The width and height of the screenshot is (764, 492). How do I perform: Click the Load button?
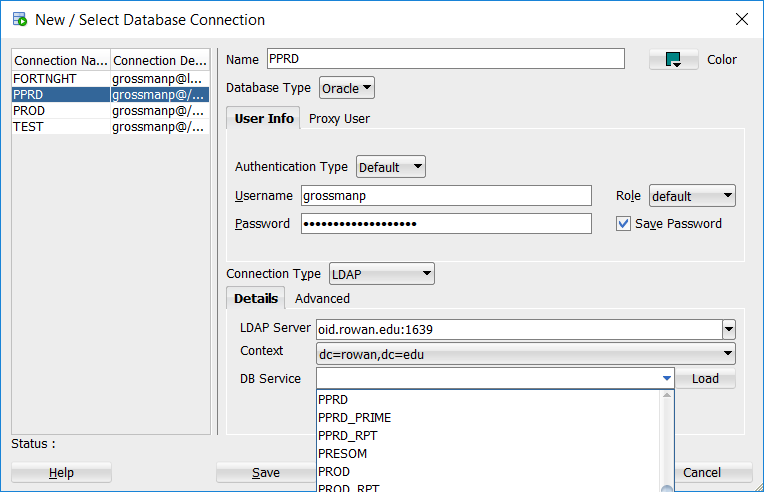(x=705, y=378)
